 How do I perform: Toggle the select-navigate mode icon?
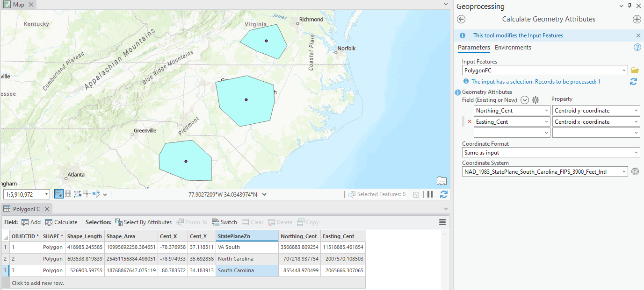point(58,193)
